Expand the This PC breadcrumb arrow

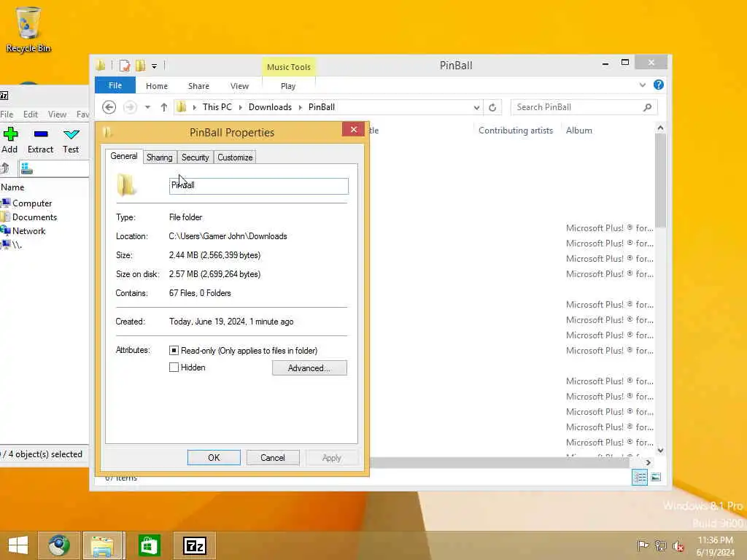coord(239,107)
